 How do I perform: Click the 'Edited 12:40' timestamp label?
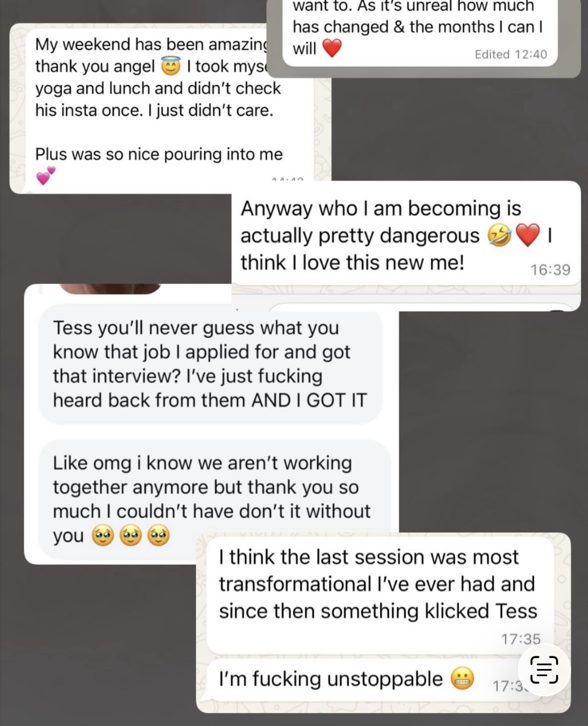coord(510,54)
